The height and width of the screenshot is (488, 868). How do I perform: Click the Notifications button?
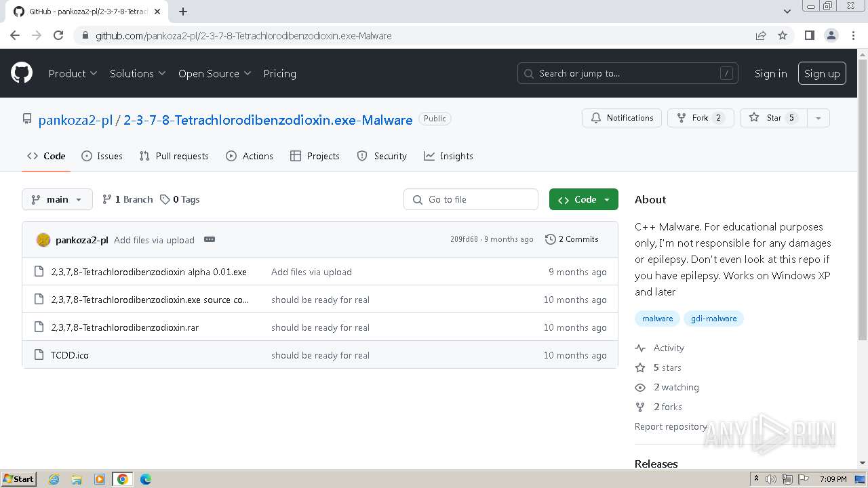coord(622,118)
